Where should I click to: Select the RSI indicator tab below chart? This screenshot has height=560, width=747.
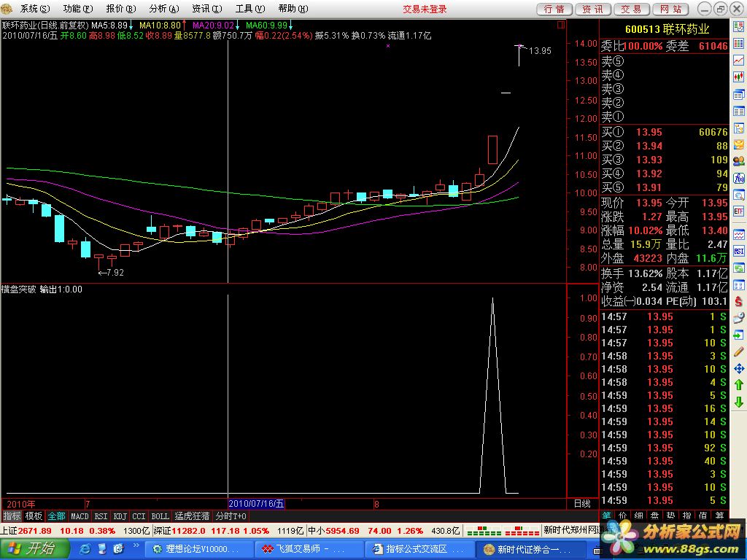pos(101,516)
